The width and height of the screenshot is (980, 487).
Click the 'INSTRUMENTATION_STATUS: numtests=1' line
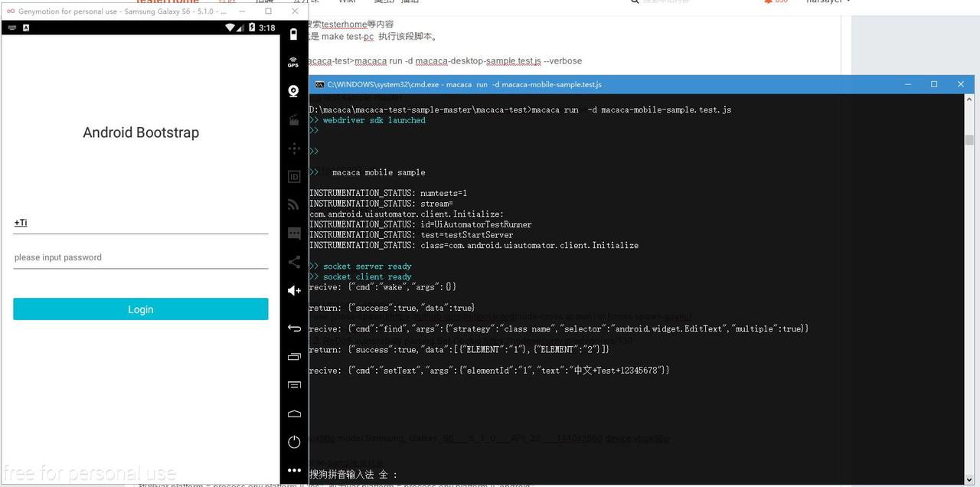[388, 194]
